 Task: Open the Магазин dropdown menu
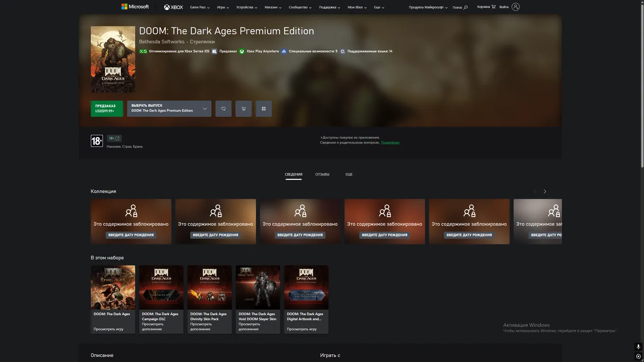[x=273, y=8]
